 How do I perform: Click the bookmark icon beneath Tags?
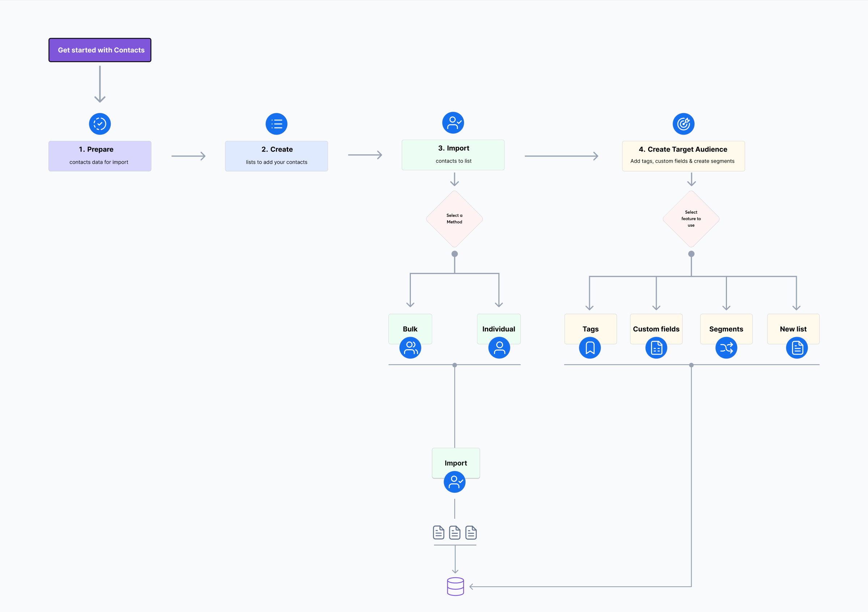tap(590, 347)
